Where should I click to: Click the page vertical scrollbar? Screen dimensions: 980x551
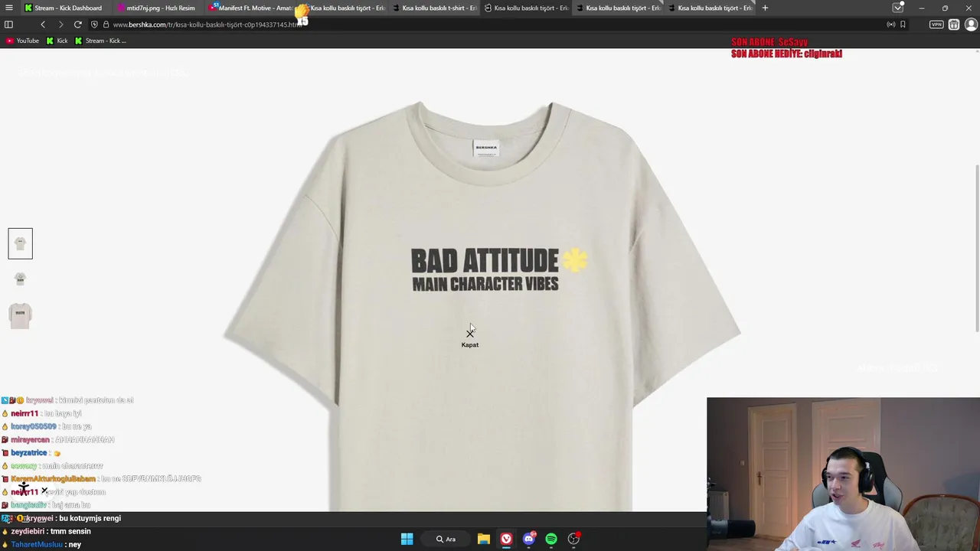pos(977,247)
